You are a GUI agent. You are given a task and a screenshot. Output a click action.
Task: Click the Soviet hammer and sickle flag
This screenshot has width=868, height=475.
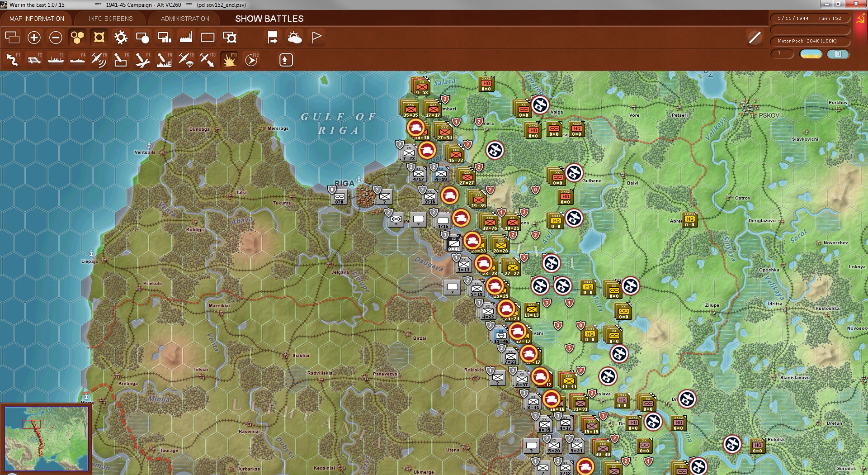point(860,20)
